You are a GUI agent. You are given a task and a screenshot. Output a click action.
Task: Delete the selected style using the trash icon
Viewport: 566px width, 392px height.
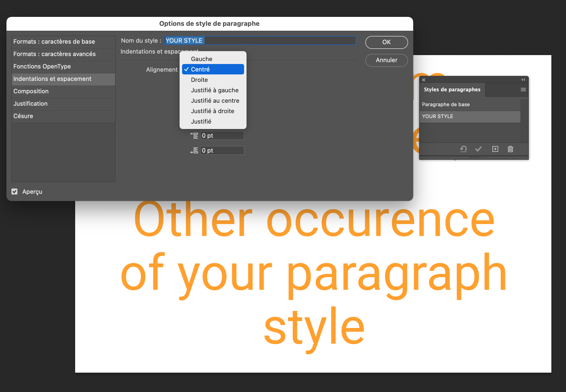pyautogui.click(x=510, y=149)
